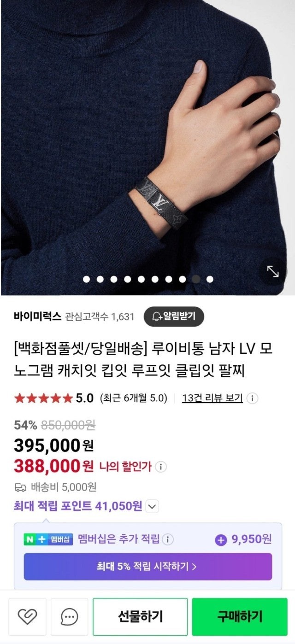Tap the 선물하기 gift button
This screenshot has height=644, width=295.
(x=140, y=616)
